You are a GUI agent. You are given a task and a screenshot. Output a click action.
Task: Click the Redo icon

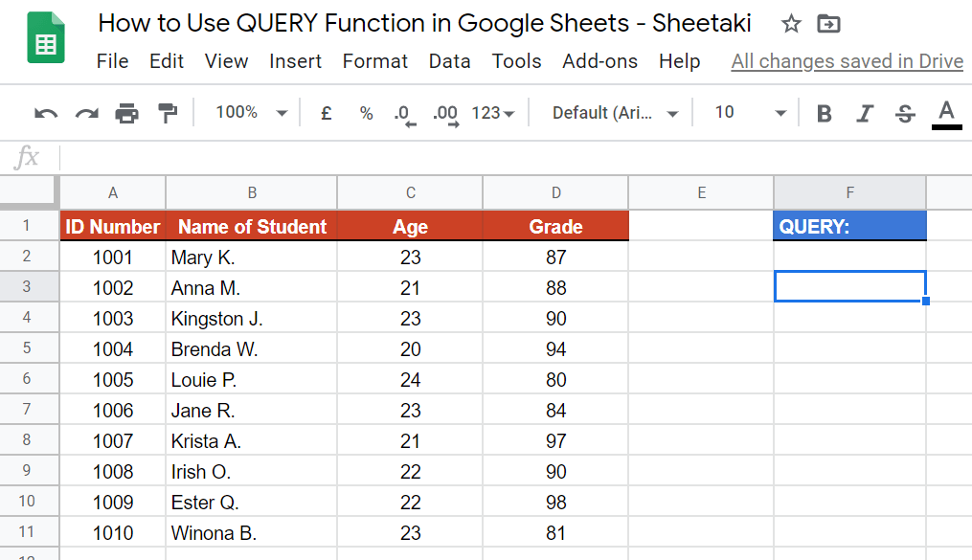(85, 112)
